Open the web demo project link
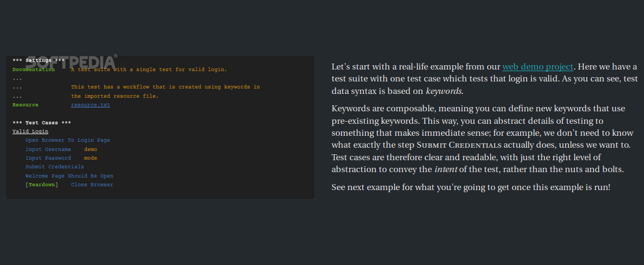The height and width of the screenshot is (265, 644). coord(538,67)
